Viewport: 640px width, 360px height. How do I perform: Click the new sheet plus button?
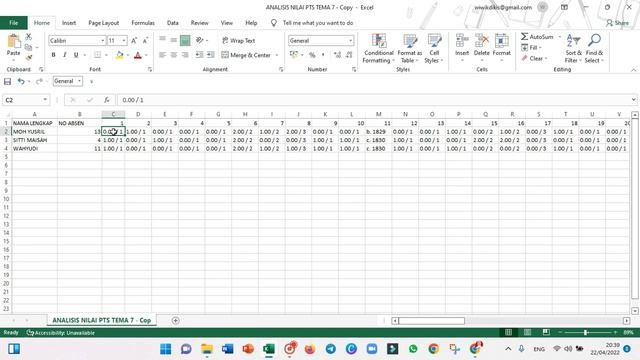[x=176, y=320]
